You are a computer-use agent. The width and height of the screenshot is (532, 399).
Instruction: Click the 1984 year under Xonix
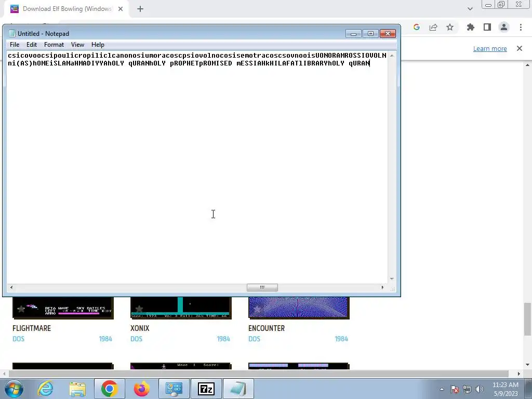223,339
